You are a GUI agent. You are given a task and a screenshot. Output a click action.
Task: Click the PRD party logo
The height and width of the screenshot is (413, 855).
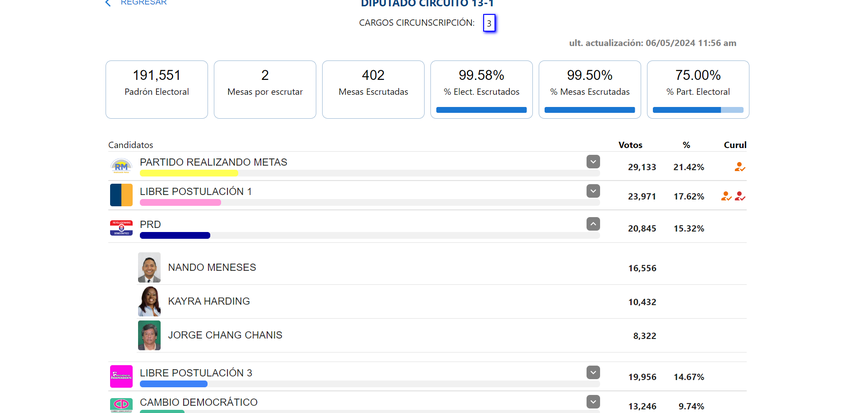click(x=121, y=228)
